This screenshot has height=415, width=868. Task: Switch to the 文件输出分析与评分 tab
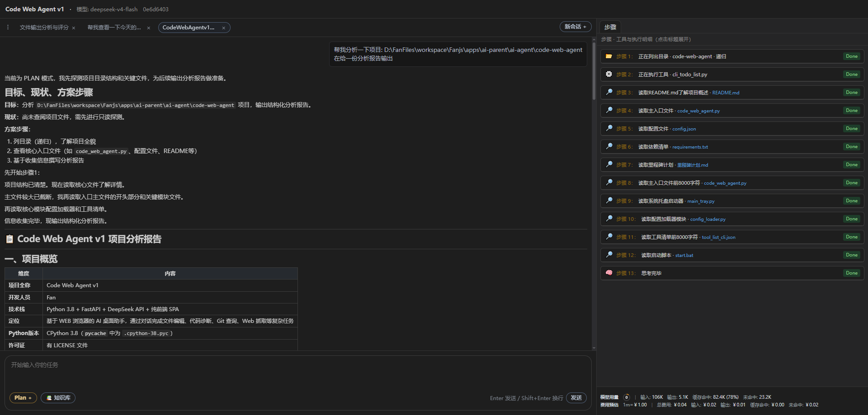(44, 28)
